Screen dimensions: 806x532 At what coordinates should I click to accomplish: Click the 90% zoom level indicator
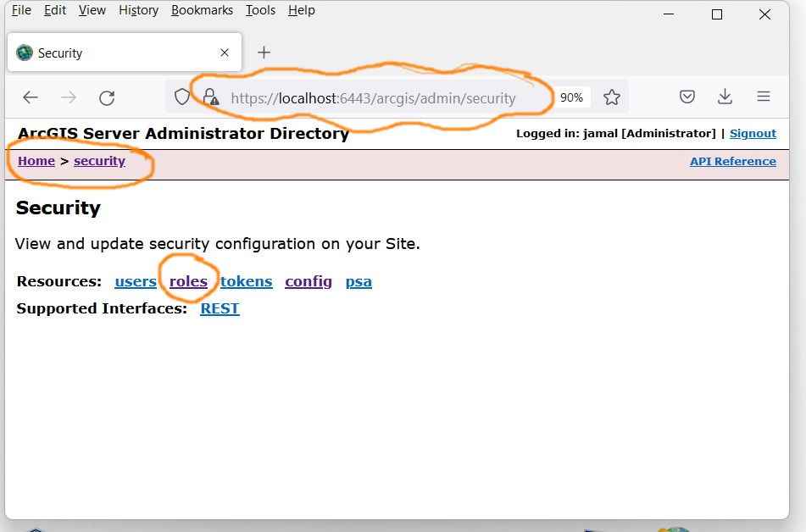tap(571, 97)
